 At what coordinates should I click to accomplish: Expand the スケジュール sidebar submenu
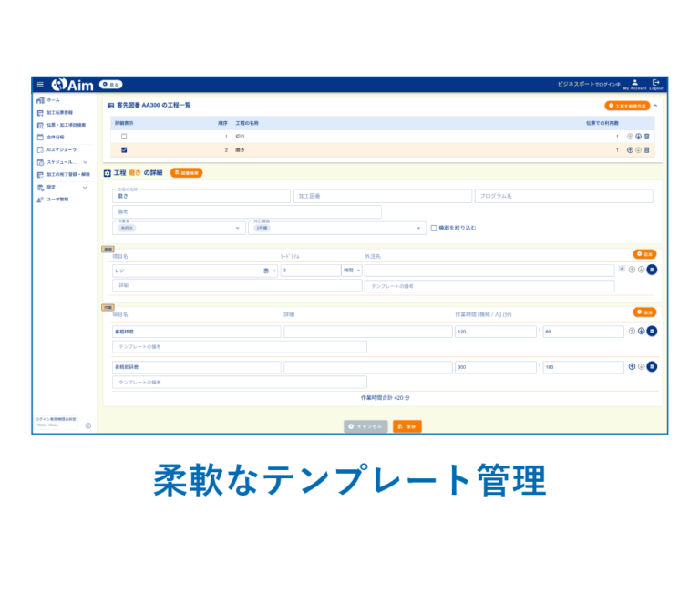pos(85,161)
